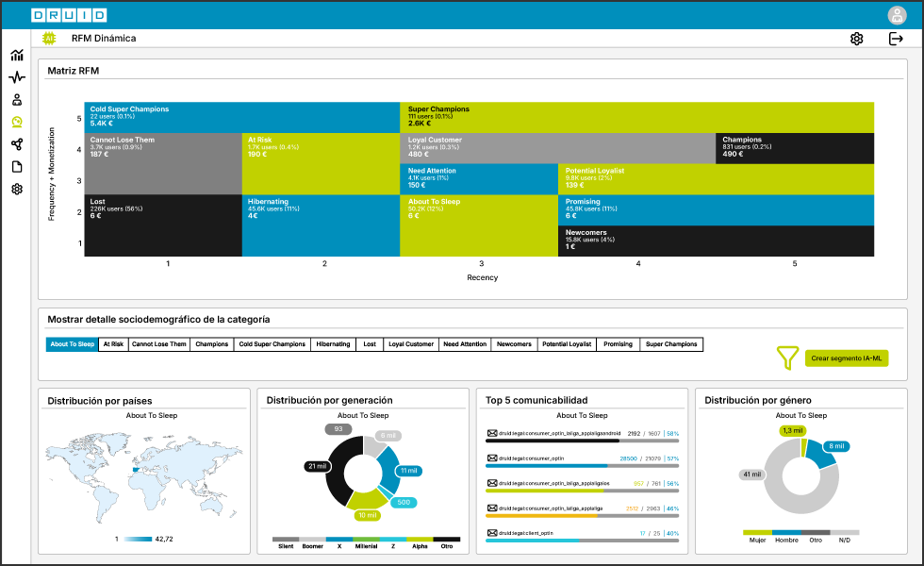Viewport: 924px width, 566px height.
Task: Click the 46% value in comunicabilidad list
Action: coord(672,508)
